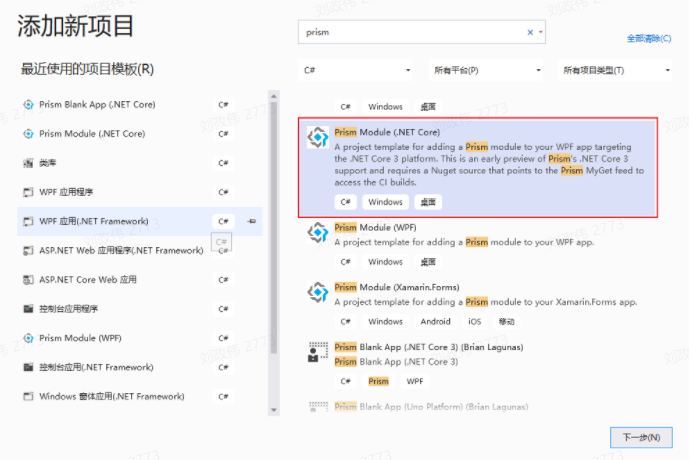Click the 全部清除(C) link
Viewport: 689px width, 460px height.
(x=649, y=39)
